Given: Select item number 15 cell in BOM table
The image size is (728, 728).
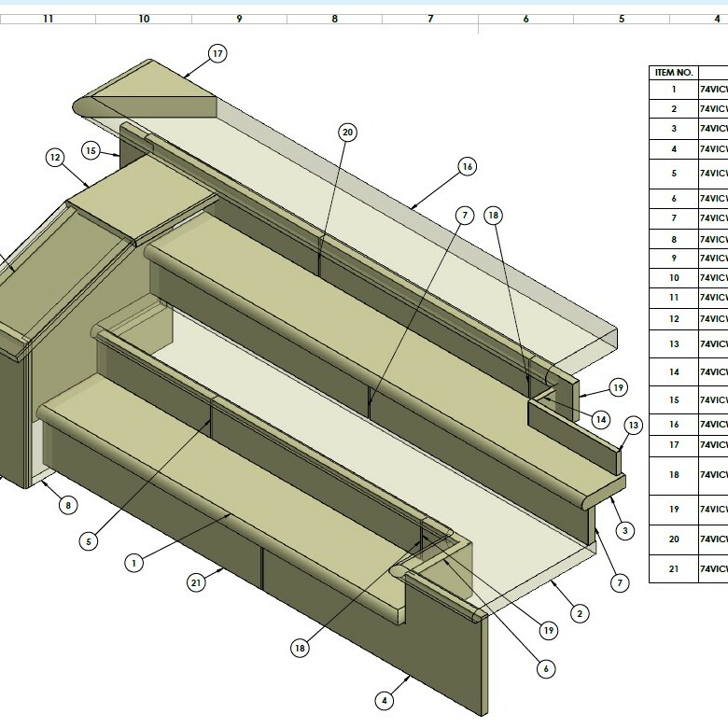Looking at the screenshot, I should [x=674, y=399].
